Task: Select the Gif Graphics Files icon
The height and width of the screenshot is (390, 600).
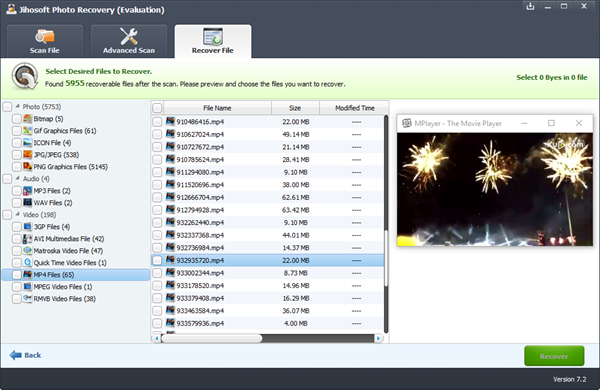Action: 27,131
